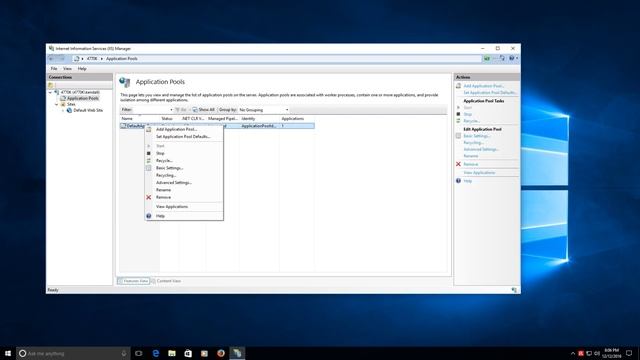Click the Task View button on the taskbar
This screenshot has height=360, width=640.
click(x=139, y=353)
